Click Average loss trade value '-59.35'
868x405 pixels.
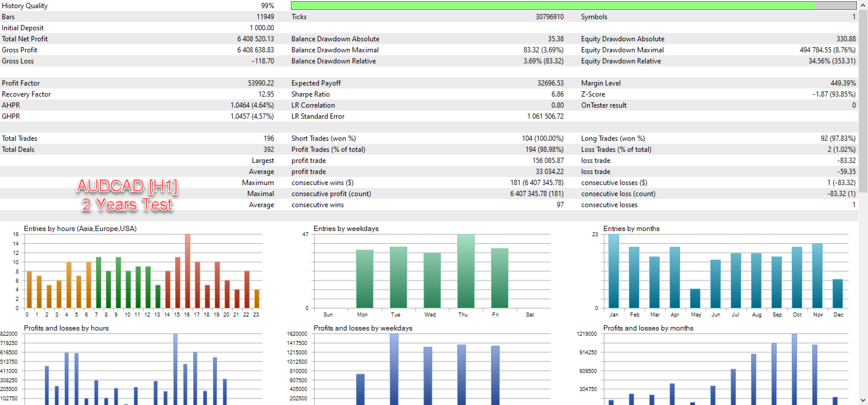pos(846,172)
